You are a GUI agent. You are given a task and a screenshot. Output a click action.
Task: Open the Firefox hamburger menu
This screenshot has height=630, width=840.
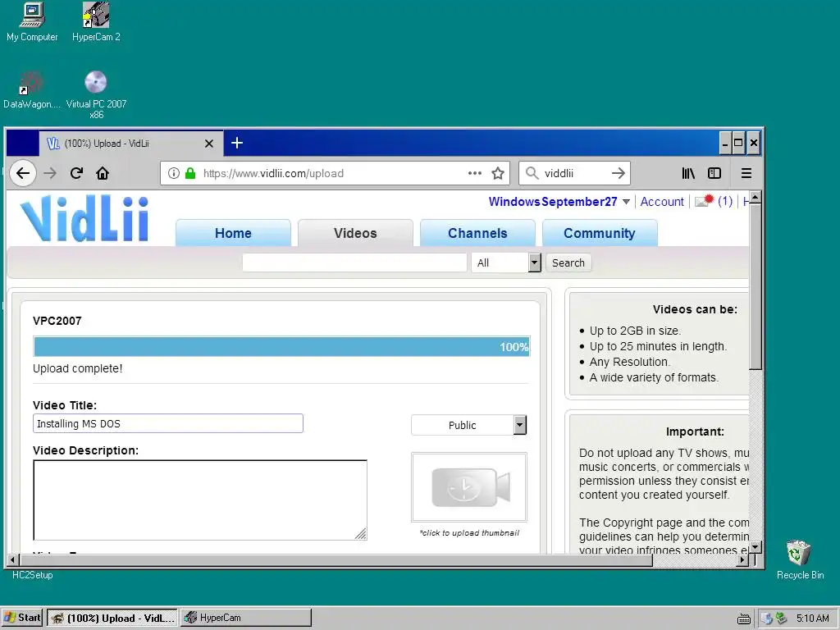coord(746,173)
